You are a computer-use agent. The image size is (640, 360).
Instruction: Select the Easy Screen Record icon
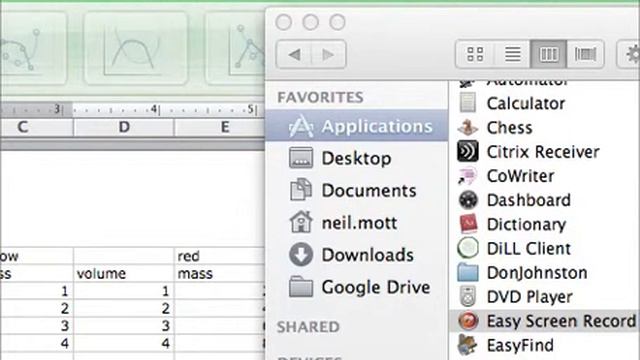(x=468, y=321)
